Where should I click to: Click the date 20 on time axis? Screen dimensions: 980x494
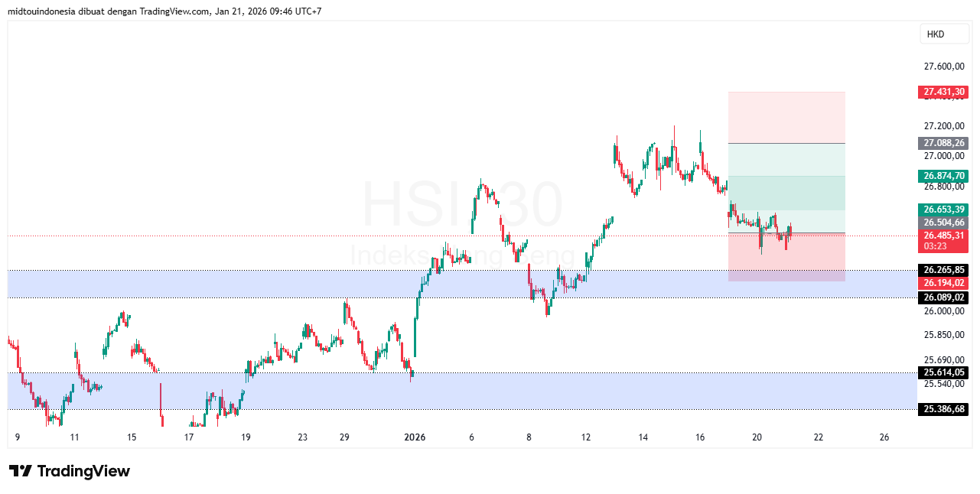(x=757, y=437)
